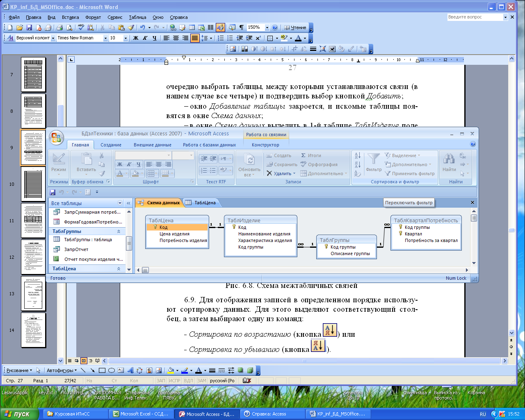Toggle Center text alignment
Image resolution: width=525 pixels, height=420 pixels.
[x=176, y=38]
